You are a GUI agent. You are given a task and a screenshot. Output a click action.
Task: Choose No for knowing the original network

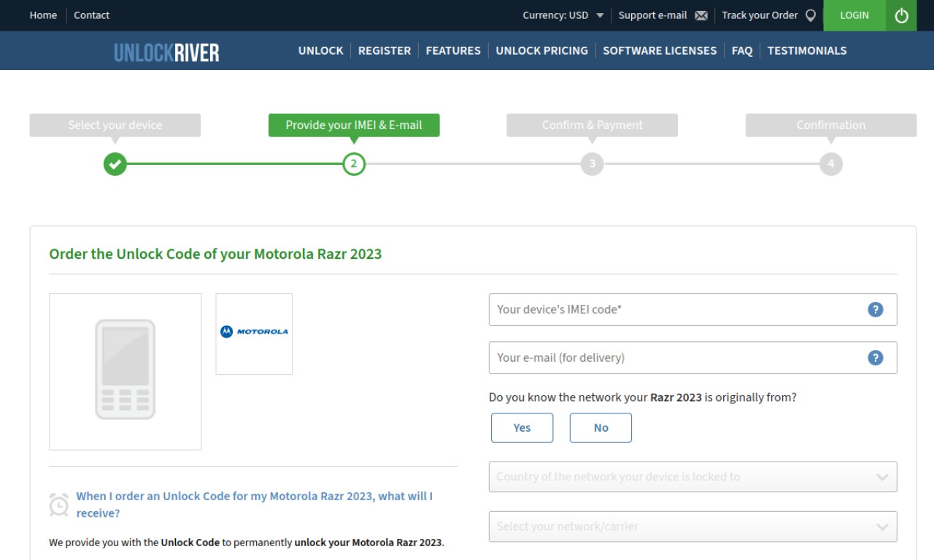[x=601, y=428]
